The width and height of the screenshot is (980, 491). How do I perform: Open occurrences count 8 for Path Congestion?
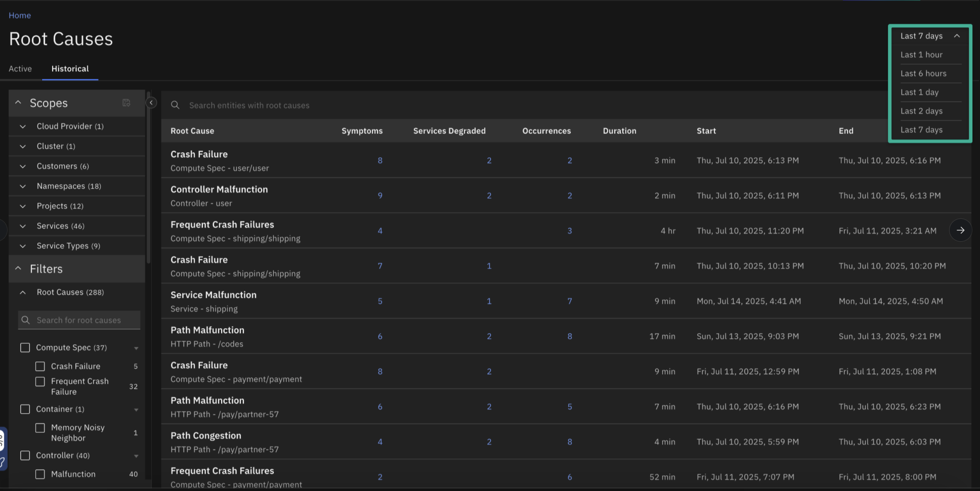pos(570,442)
